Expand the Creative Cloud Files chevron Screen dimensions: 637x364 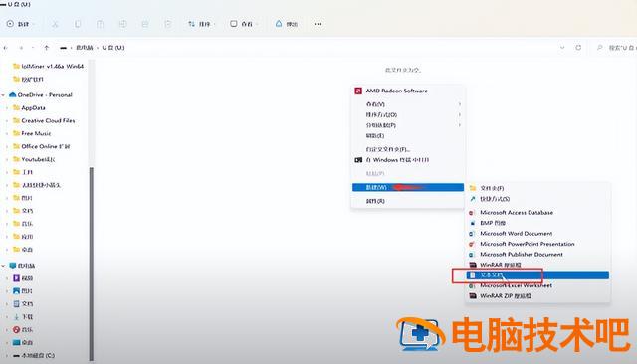pos(7,120)
